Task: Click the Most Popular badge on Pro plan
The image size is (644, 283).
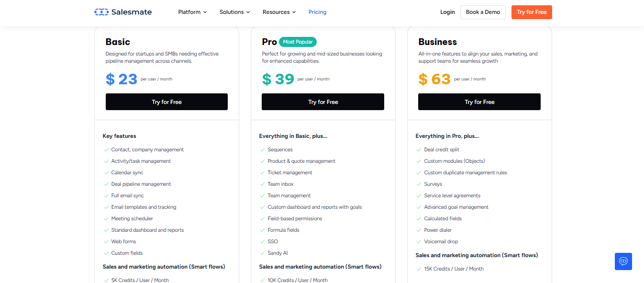Action: 298,42
